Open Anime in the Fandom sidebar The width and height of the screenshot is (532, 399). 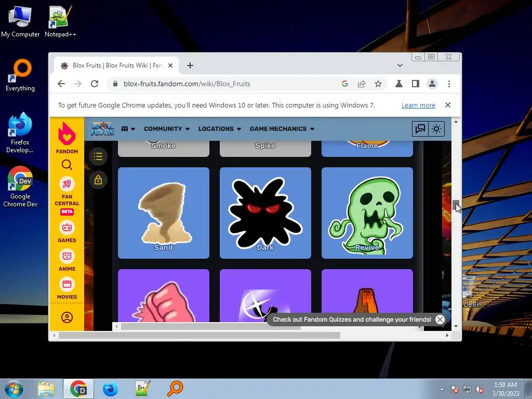[x=67, y=260]
